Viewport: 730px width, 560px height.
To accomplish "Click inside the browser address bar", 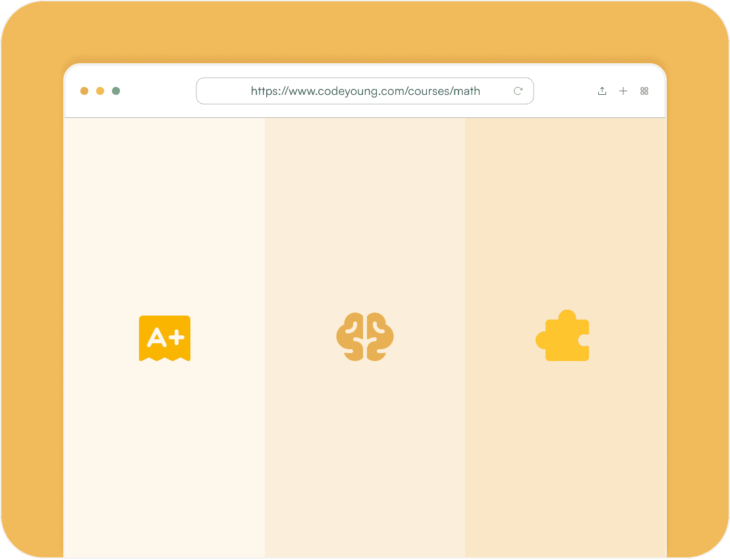I will pyautogui.click(x=365, y=91).
